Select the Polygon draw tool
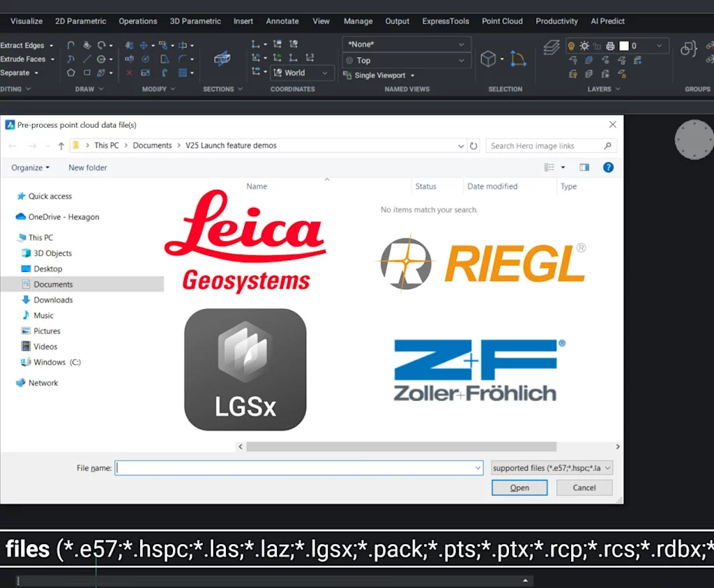 (70, 73)
